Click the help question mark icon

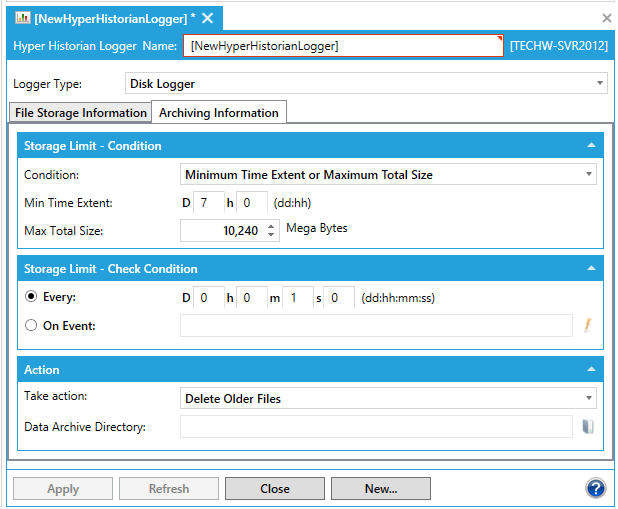[596, 489]
